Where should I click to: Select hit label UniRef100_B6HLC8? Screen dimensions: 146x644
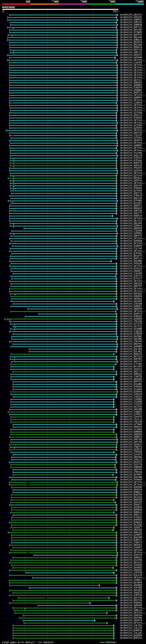point(131,354)
